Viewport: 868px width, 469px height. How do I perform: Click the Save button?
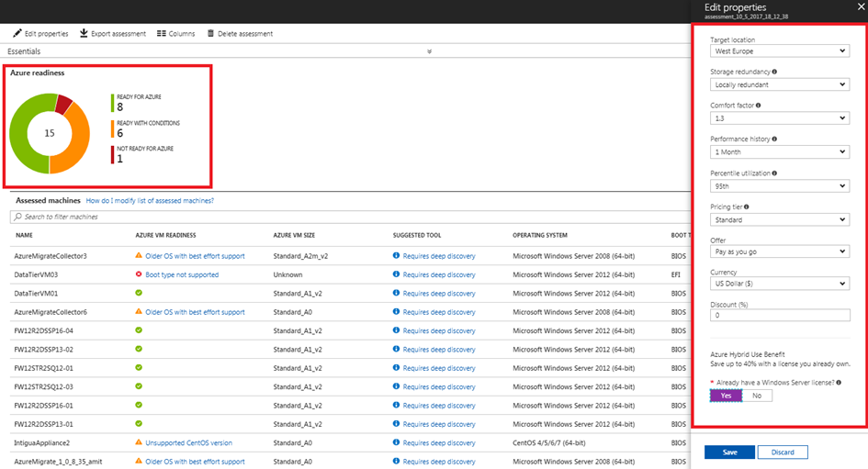(x=729, y=452)
